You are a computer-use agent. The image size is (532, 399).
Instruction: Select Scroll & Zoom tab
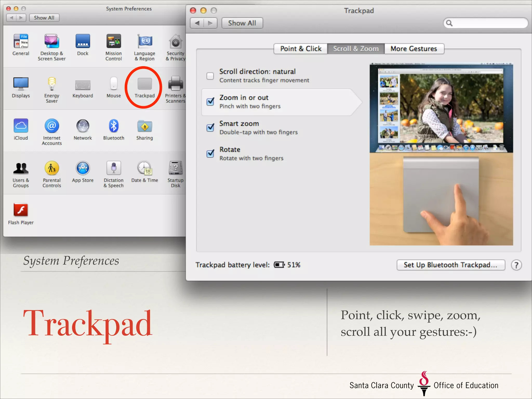[x=356, y=49]
